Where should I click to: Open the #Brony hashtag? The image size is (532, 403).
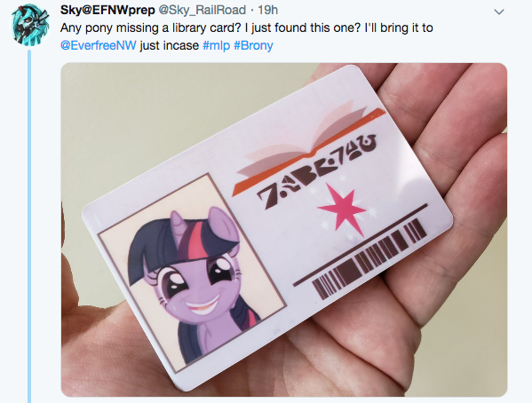pos(253,45)
